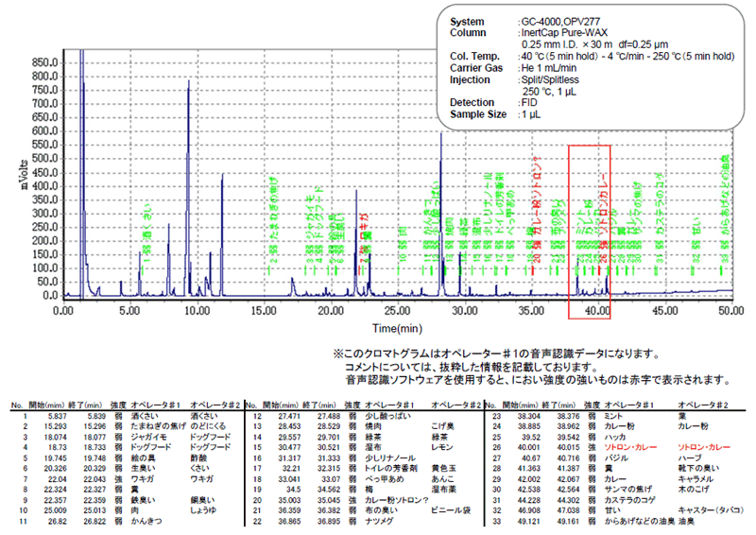
Task: Click the cell "からあげなどの油臭"
Action: 640,522
